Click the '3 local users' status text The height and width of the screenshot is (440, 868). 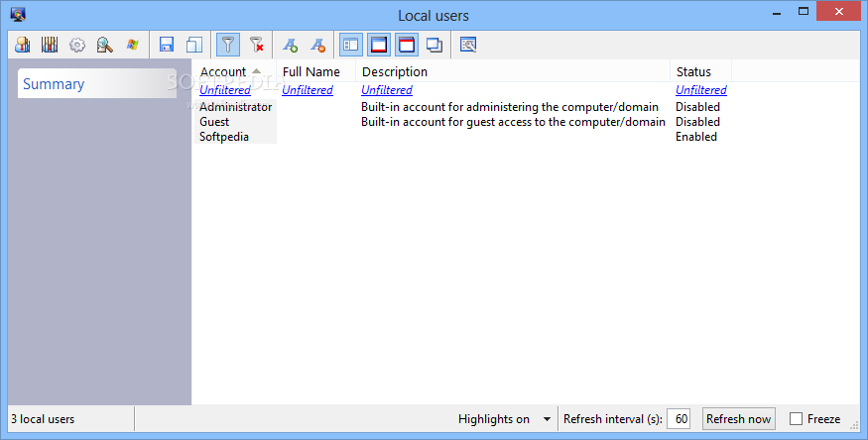pyautogui.click(x=43, y=419)
